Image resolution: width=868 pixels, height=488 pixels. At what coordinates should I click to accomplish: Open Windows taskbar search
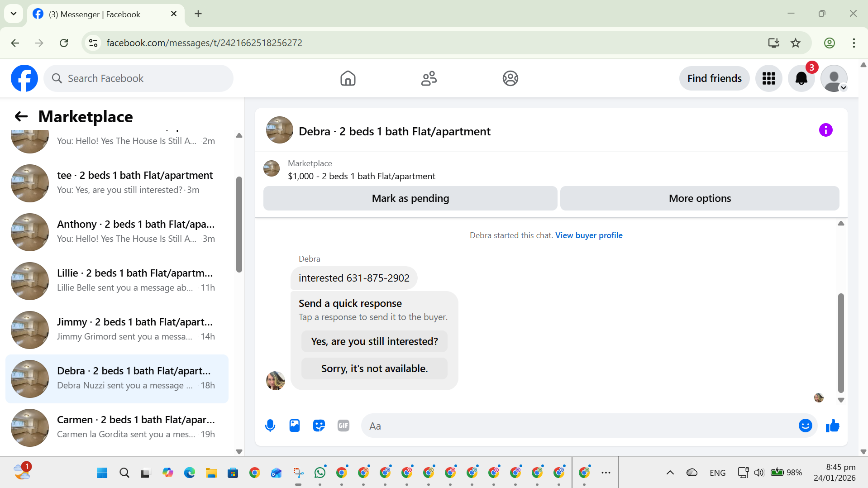point(124,473)
